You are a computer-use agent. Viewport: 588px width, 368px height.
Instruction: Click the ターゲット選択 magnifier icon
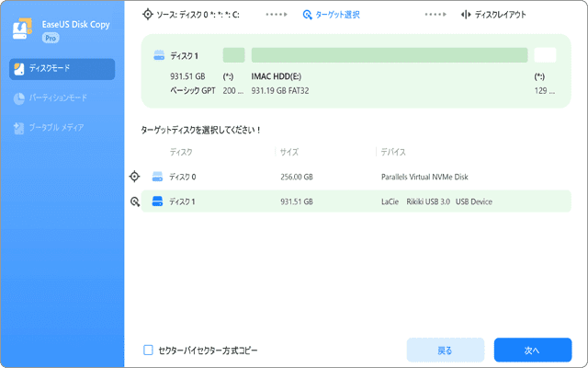(307, 15)
